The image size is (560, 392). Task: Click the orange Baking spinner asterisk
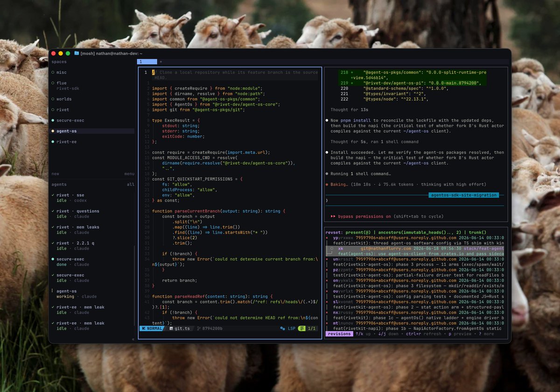[x=328, y=185]
